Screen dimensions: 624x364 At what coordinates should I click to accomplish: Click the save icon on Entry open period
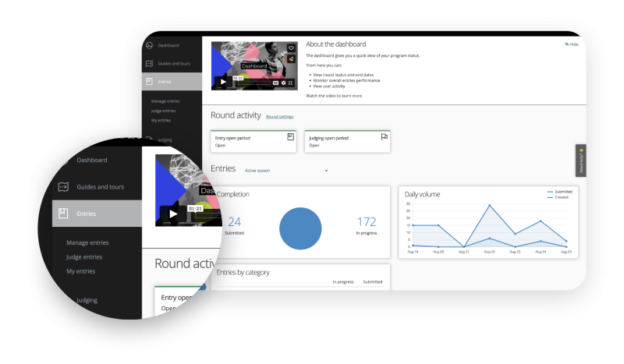tap(291, 136)
